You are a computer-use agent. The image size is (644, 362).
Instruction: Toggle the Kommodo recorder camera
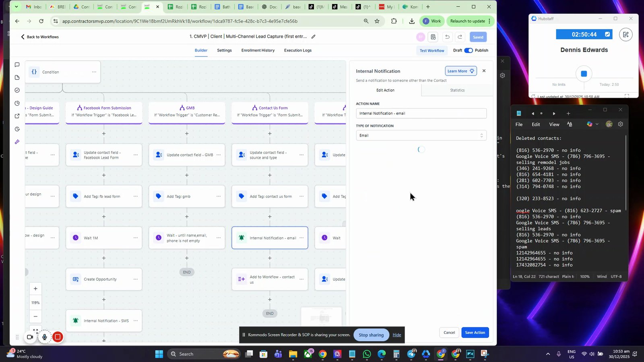[x=30, y=337]
